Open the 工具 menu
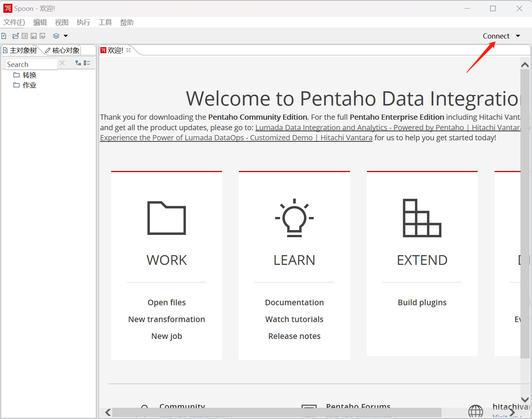Image resolution: width=532 pixels, height=419 pixels. tap(105, 22)
